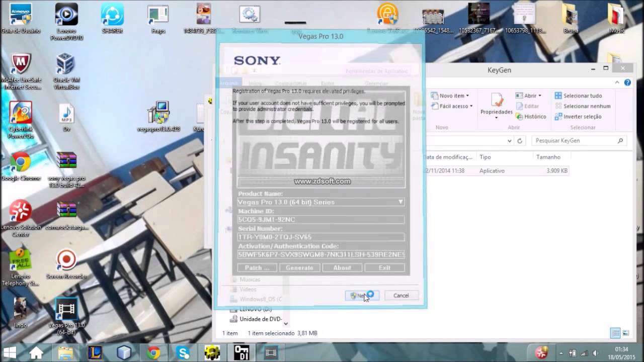Refresh the KeyGen folder view
Viewport: 644px width, 362px height.
click(520, 141)
